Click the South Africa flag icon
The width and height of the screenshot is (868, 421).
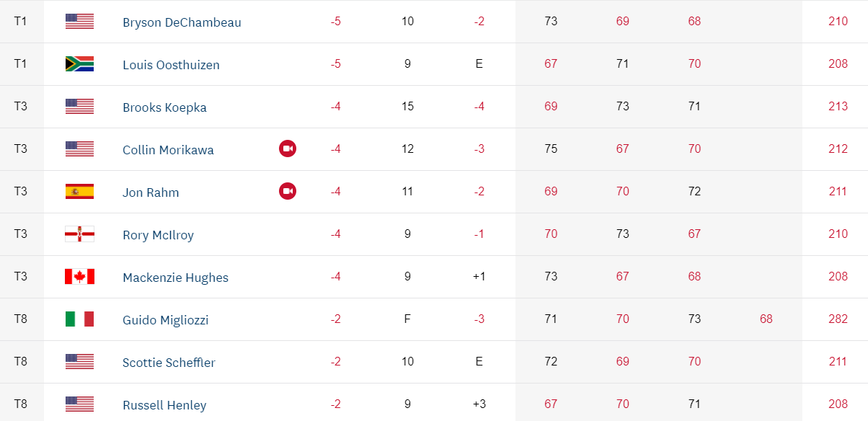click(79, 64)
